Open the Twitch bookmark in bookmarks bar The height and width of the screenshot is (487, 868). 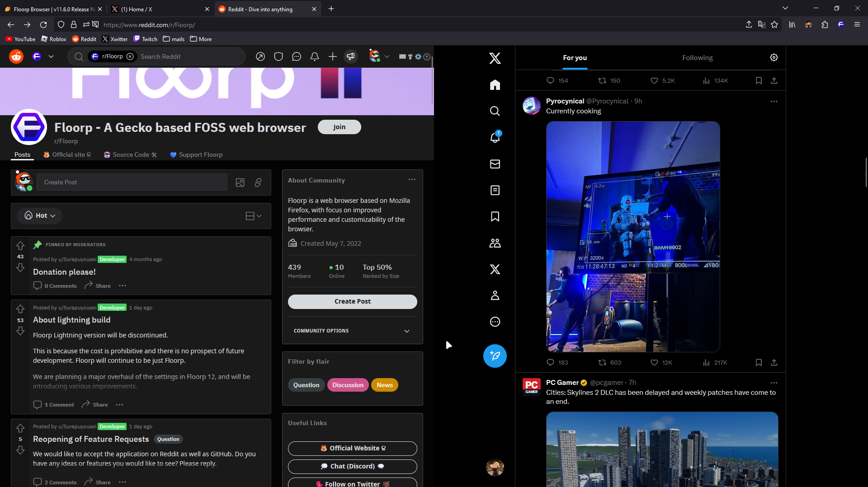pos(146,39)
